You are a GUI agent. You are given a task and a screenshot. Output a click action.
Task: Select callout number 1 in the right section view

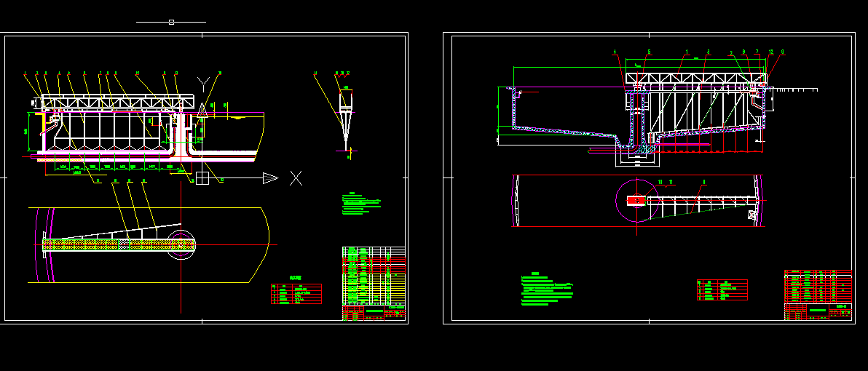coord(687,52)
